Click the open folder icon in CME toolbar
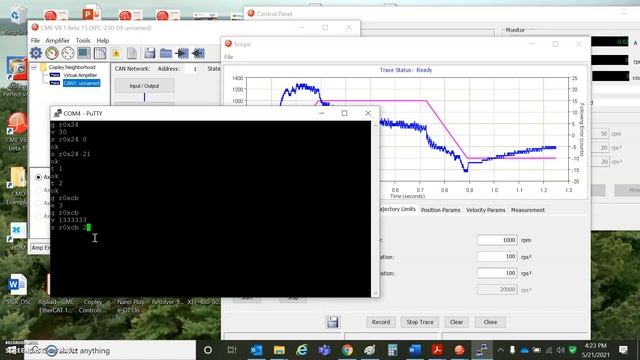 point(166,53)
